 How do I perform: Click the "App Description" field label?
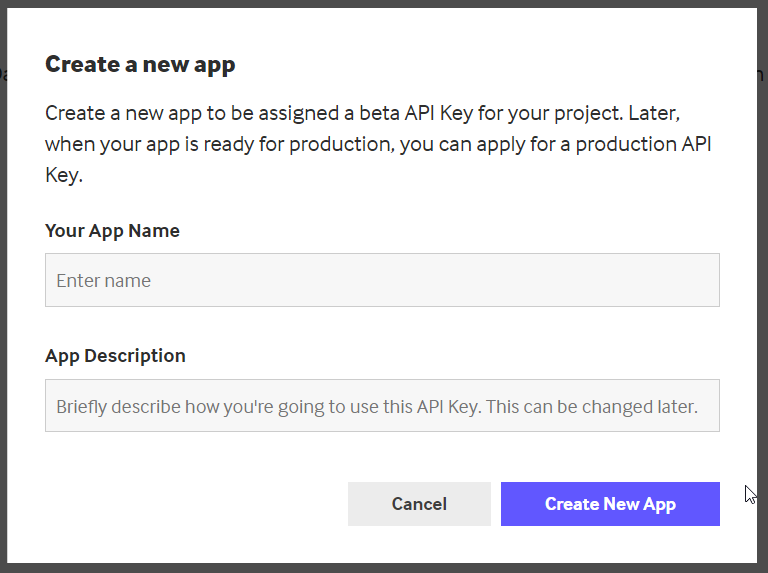coord(115,356)
